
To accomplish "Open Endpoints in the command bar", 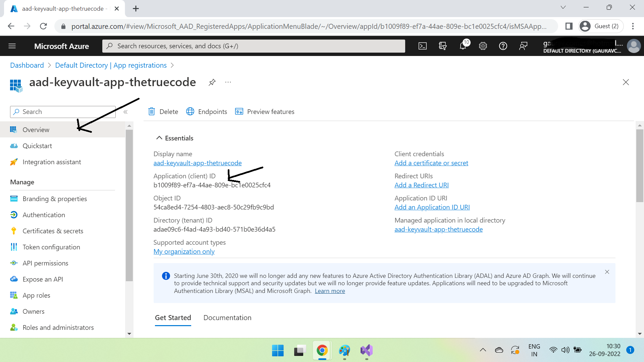I will click(x=207, y=112).
